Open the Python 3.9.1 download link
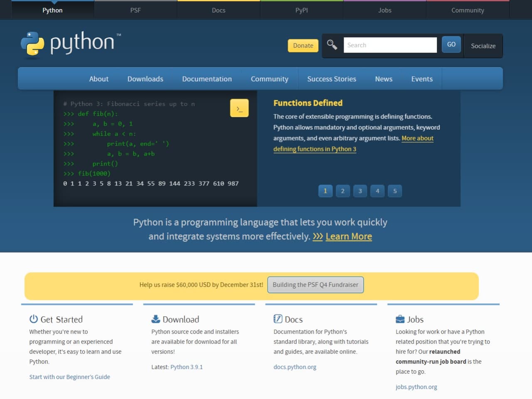 click(x=187, y=367)
